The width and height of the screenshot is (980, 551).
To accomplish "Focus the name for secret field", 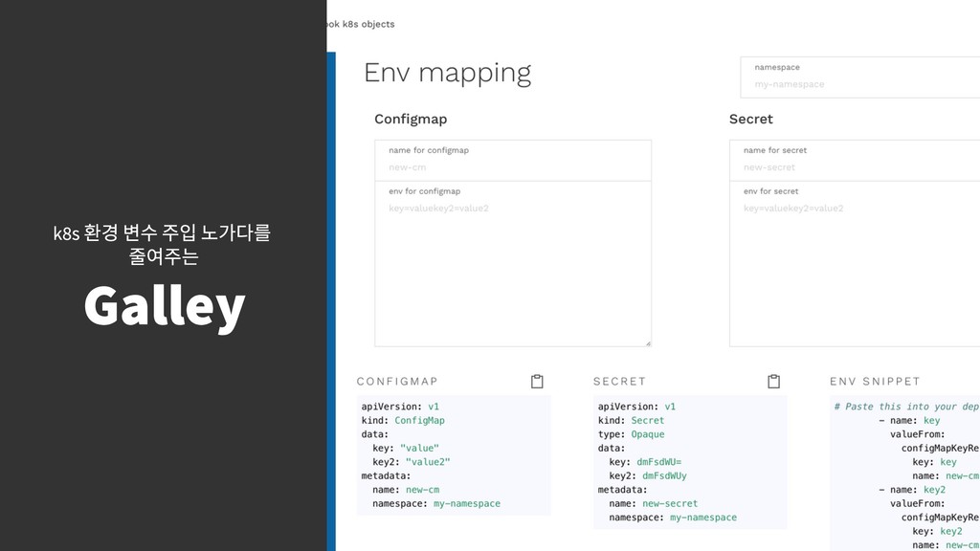I will pos(855,161).
